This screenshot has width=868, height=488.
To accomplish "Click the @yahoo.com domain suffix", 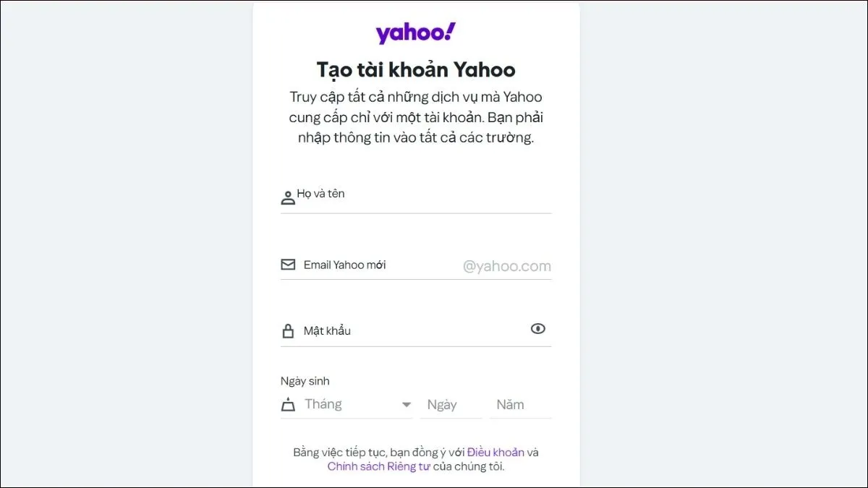I will (x=506, y=266).
